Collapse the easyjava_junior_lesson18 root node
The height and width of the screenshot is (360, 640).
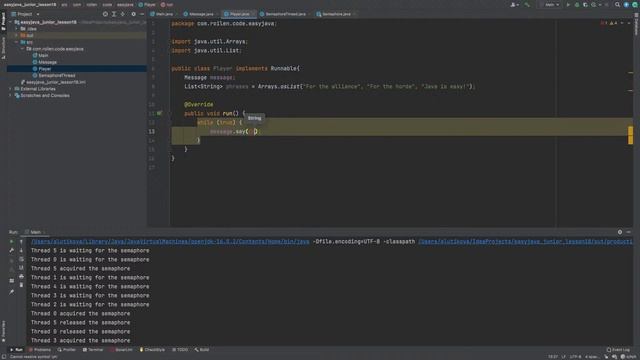(x=11, y=22)
